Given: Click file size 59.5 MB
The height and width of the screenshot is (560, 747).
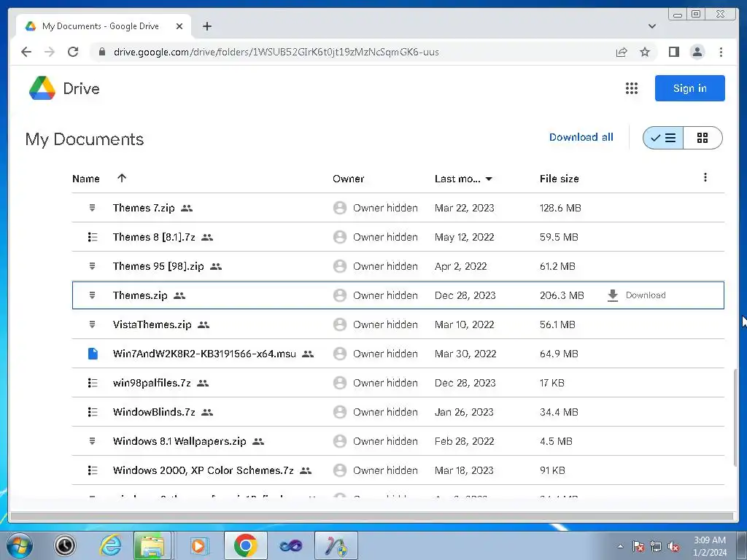Looking at the screenshot, I should click(559, 237).
